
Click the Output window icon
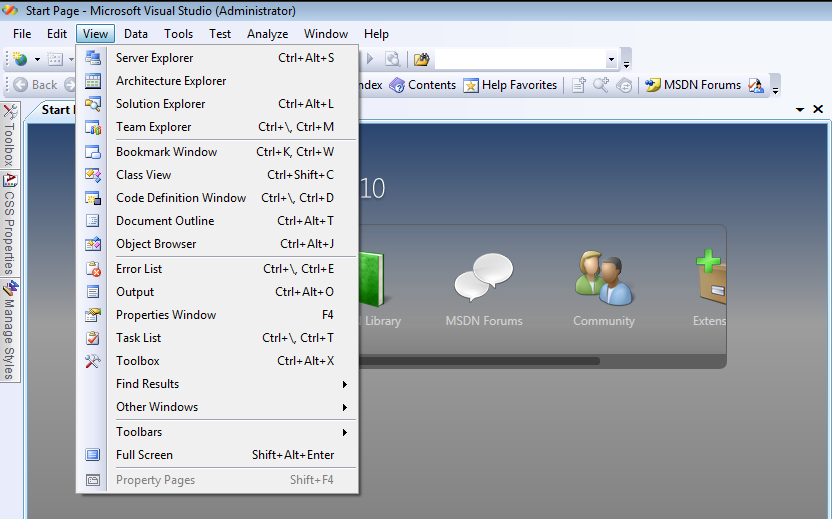[x=93, y=292]
